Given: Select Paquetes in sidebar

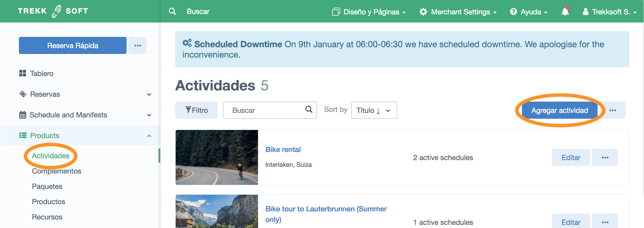Looking at the screenshot, I should [x=47, y=186].
